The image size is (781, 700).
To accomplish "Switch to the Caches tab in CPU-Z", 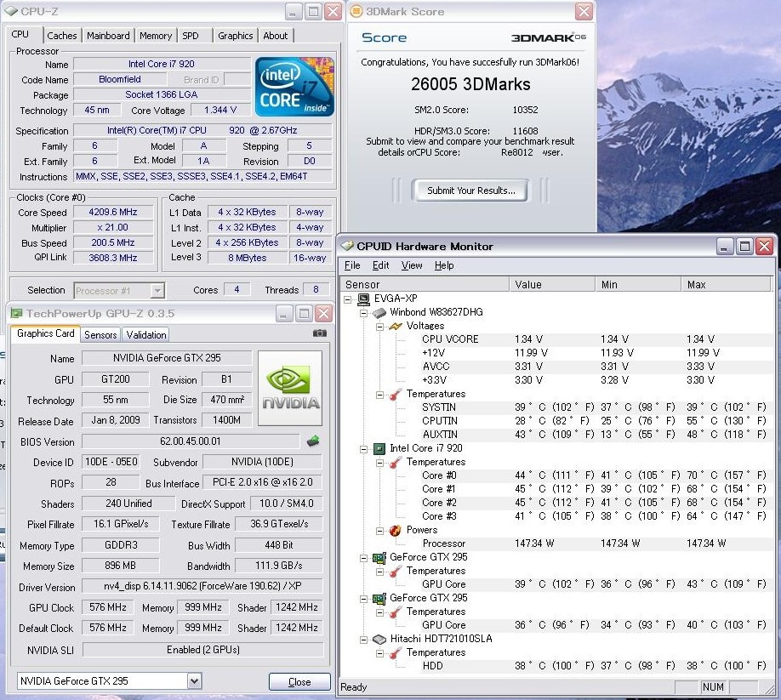I will 62,36.
